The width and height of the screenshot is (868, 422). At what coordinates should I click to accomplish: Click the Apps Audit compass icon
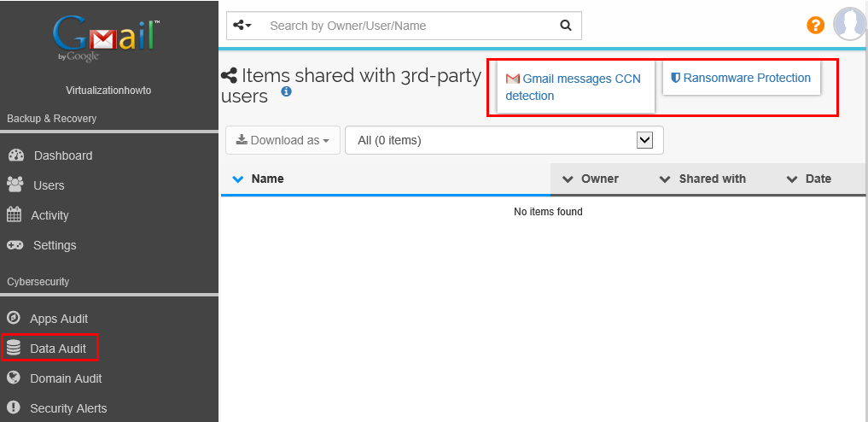click(14, 318)
